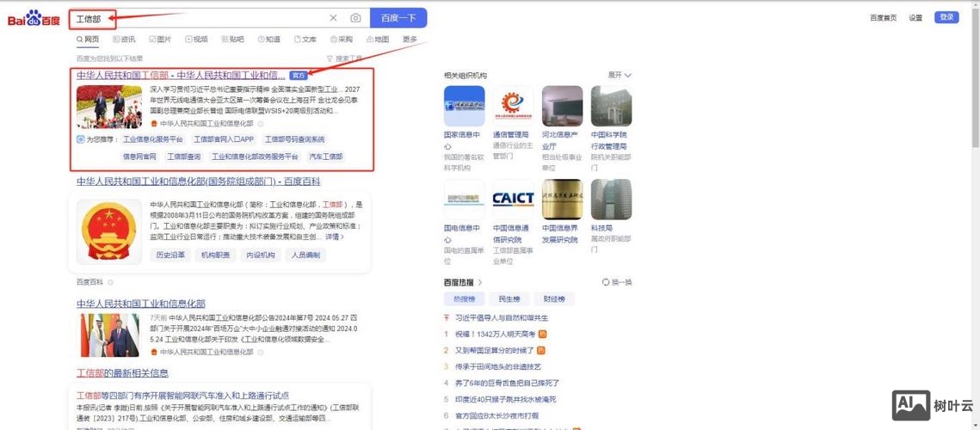
Task: Open 国电信息中心 organization card
Action: pos(464,222)
